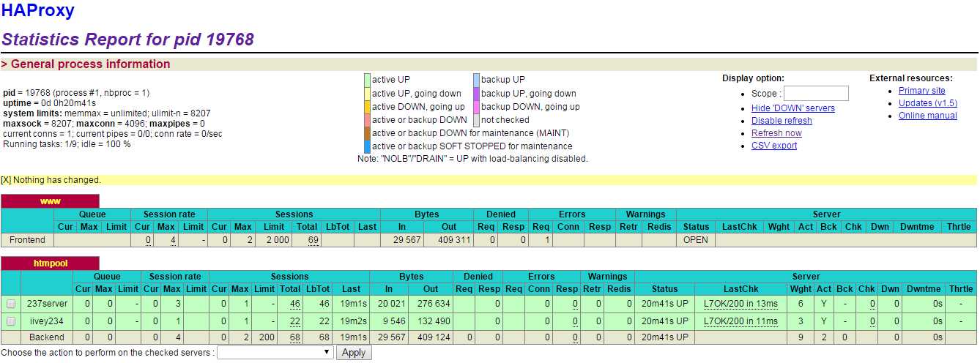Image resolution: width=980 pixels, height=363 pixels.
Task: Click the MAINT brown legend swatch
Action: pos(368,133)
